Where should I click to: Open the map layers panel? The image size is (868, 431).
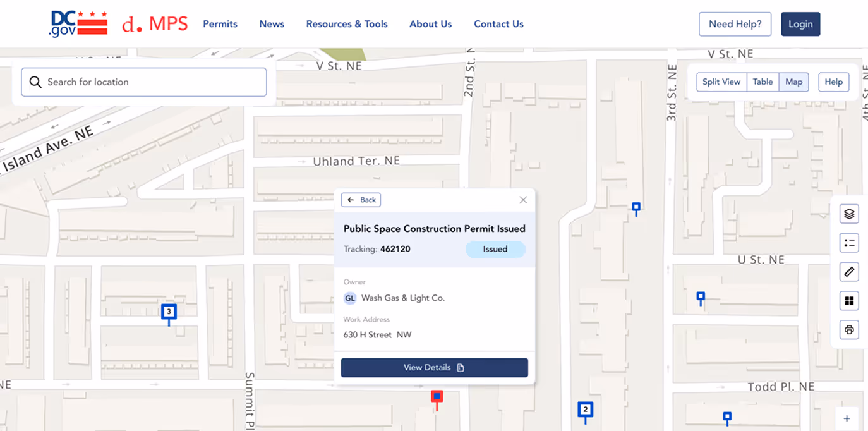pos(848,214)
